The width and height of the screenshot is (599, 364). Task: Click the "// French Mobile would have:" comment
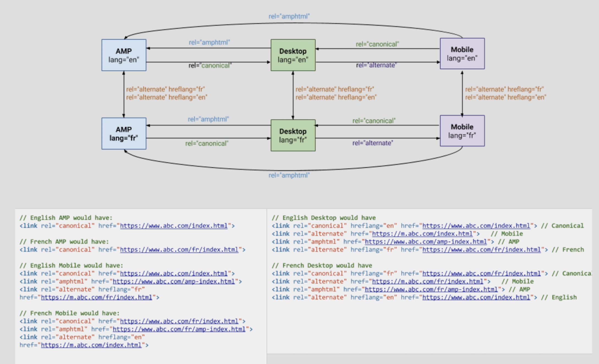[x=70, y=313]
